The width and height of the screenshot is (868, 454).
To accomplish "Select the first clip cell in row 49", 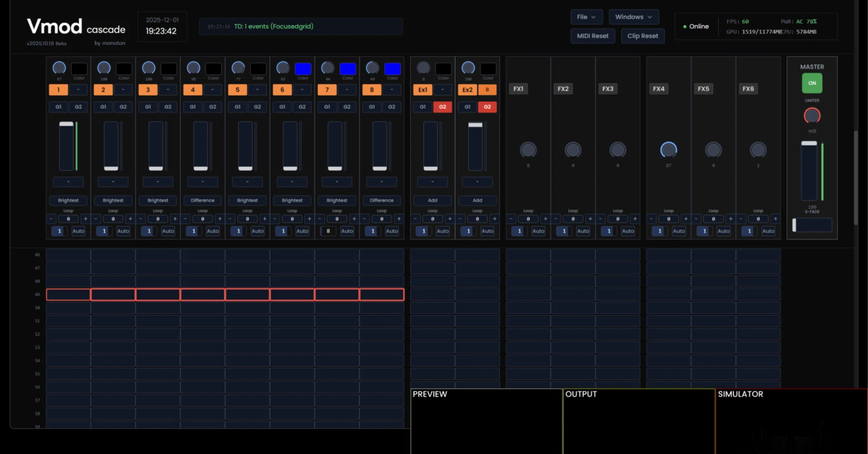I will (x=68, y=295).
